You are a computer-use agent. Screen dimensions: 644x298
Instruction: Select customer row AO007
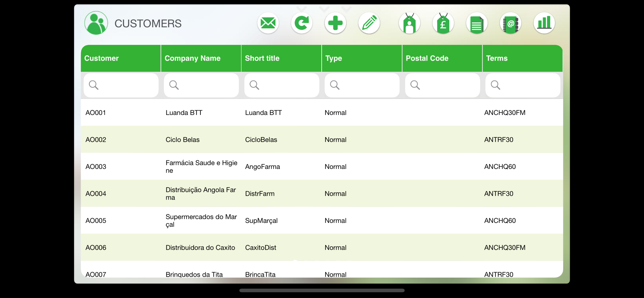tap(322, 270)
